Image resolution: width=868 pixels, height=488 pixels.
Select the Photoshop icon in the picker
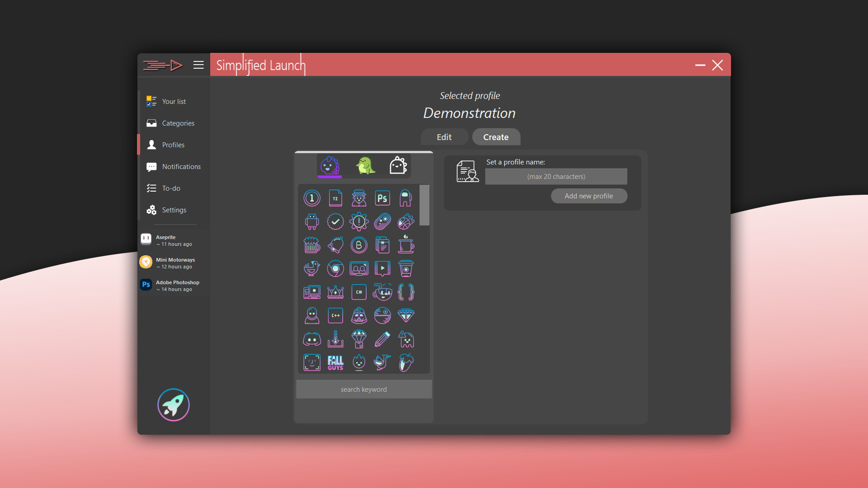(382, 197)
